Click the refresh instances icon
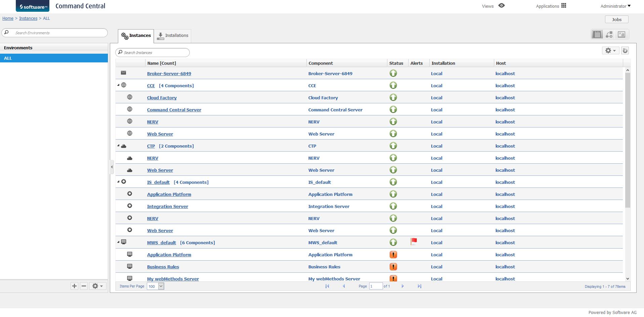The height and width of the screenshot is (317, 644). pos(625,51)
